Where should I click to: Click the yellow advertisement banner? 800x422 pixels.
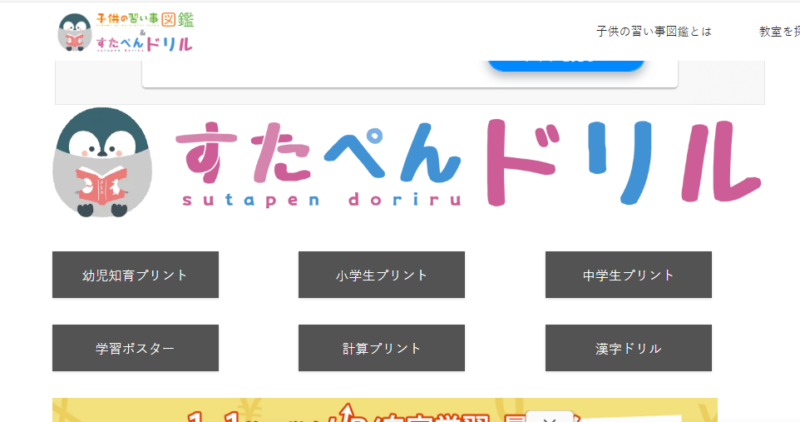coord(385,410)
